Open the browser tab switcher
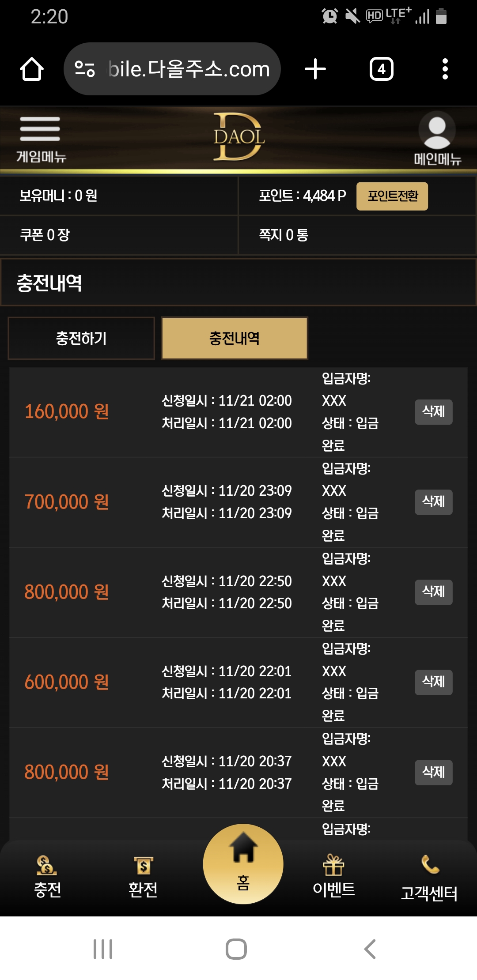 tap(381, 69)
